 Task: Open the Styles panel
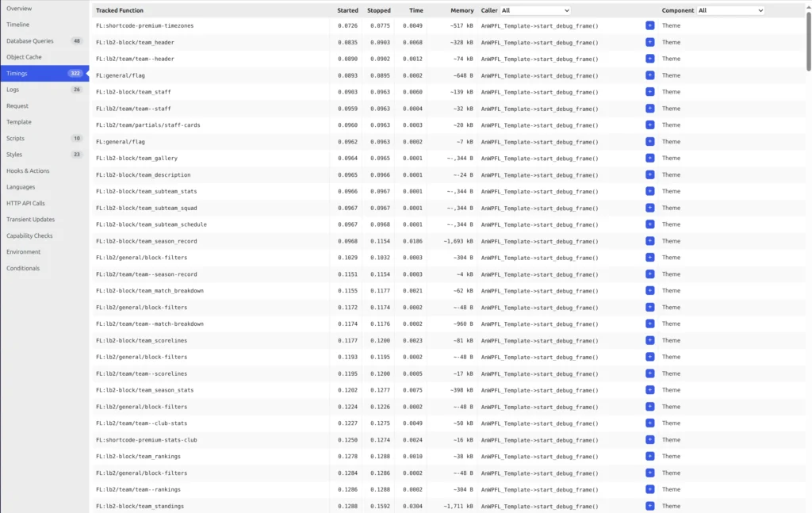(44, 155)
